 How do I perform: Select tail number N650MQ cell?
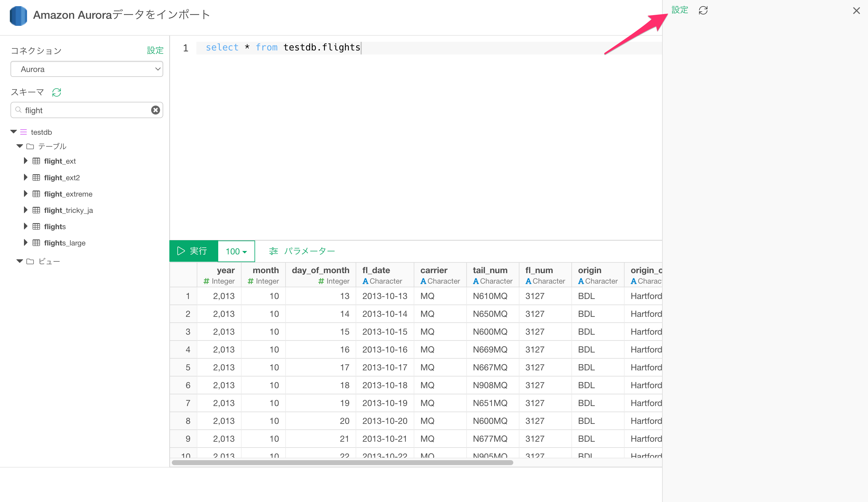coord(493,314)
